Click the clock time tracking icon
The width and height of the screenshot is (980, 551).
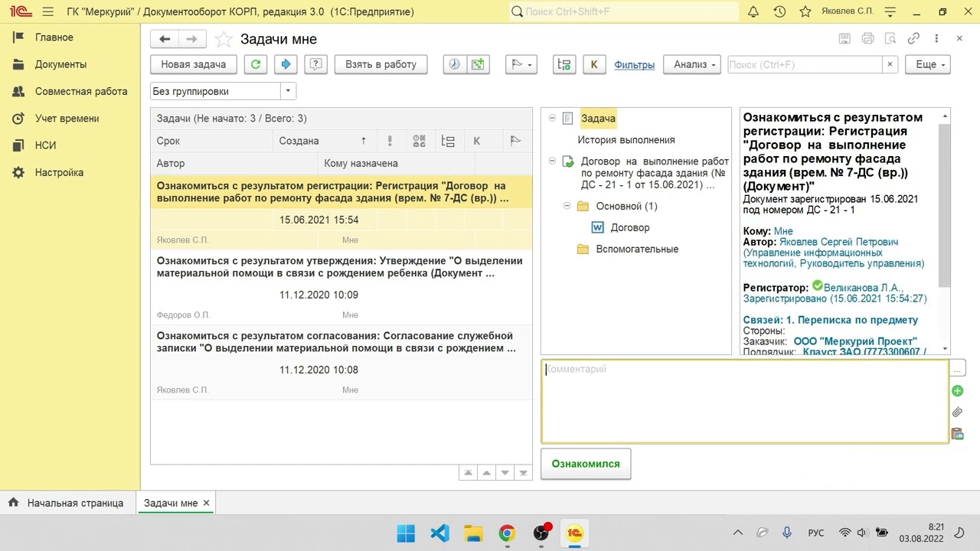[455, 64]
